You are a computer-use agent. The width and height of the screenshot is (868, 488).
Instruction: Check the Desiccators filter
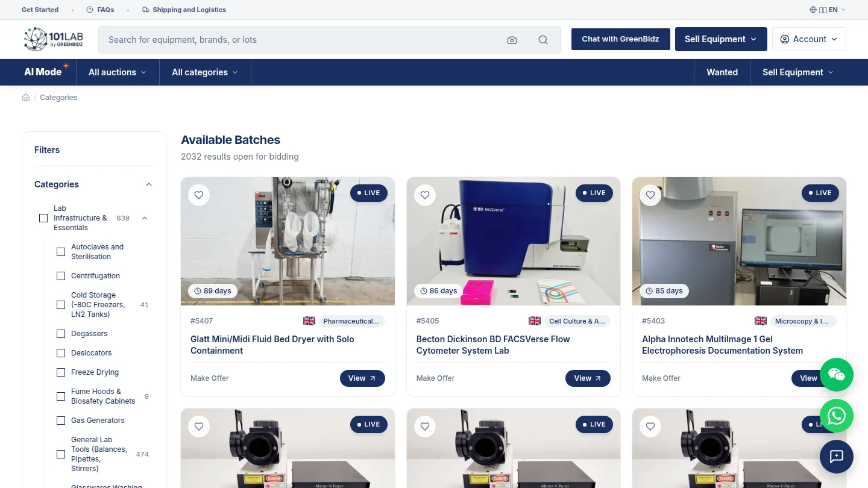pyautogui.click(x=61, y=353)
